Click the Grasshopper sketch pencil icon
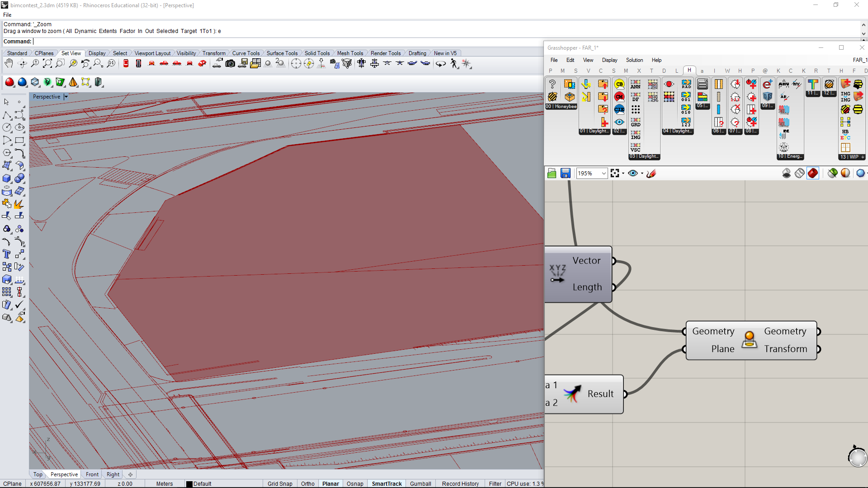This screenshot has height=488, width=868. [651, 174]
